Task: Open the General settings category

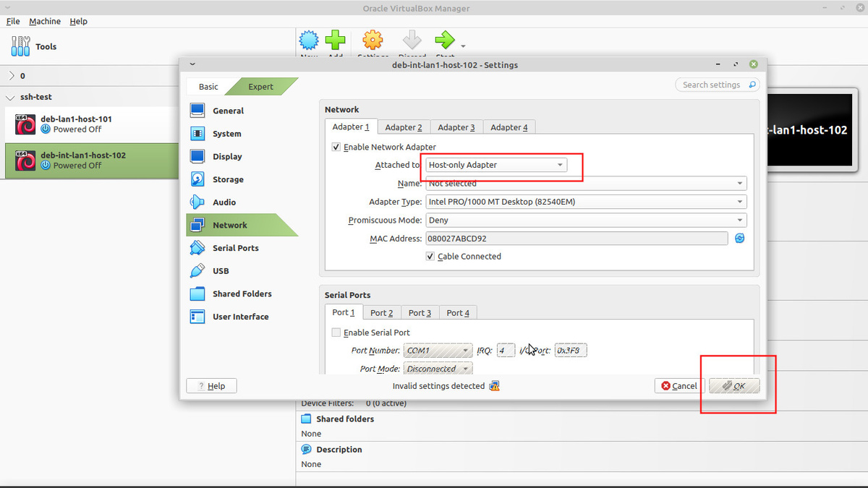Action: point(242,111)
